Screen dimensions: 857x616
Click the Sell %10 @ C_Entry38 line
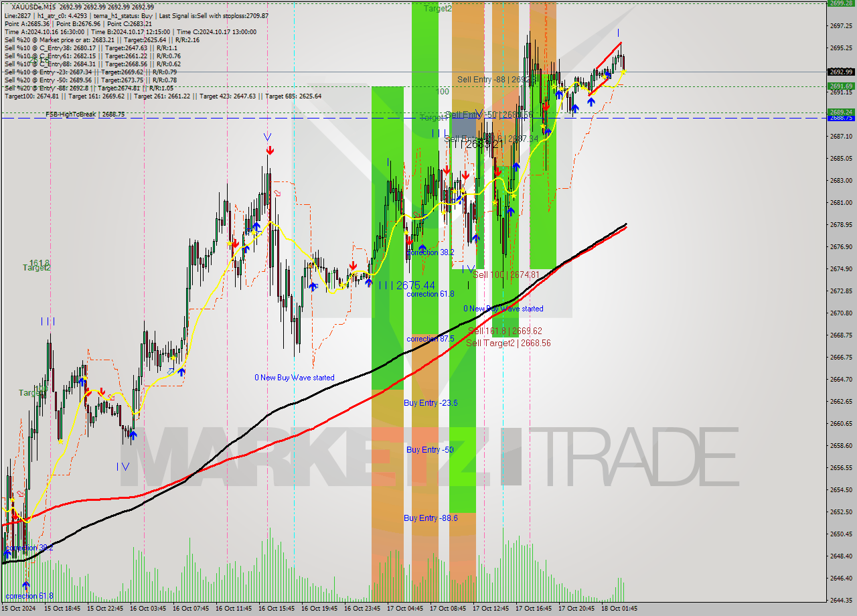[x=90, y=48]
